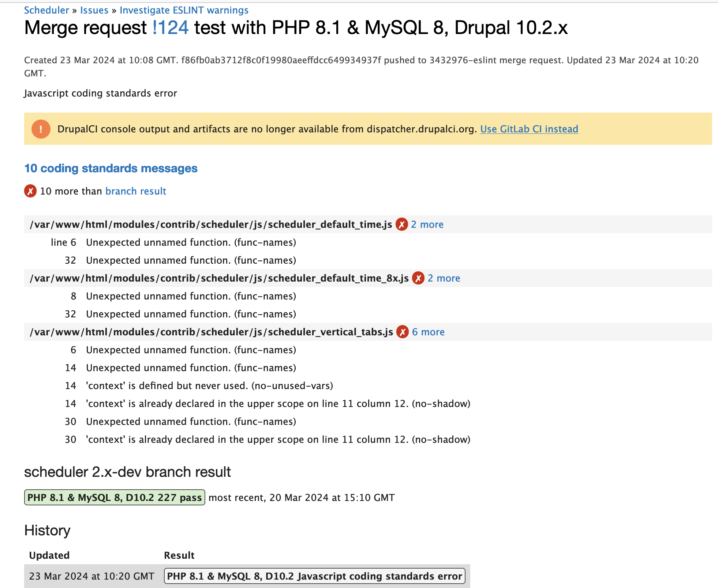Open the branch result link
Viewport: 718px width, 588px height.
click(135, 191)
